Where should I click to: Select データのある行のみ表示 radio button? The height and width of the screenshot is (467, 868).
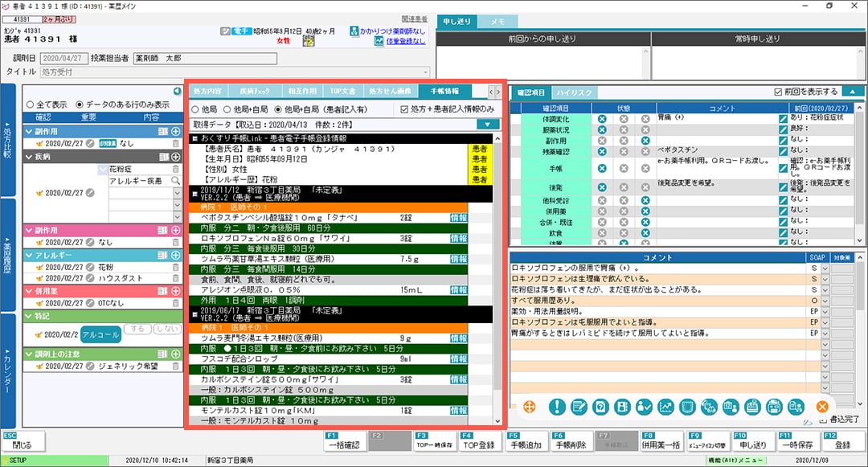coord(80,104)
